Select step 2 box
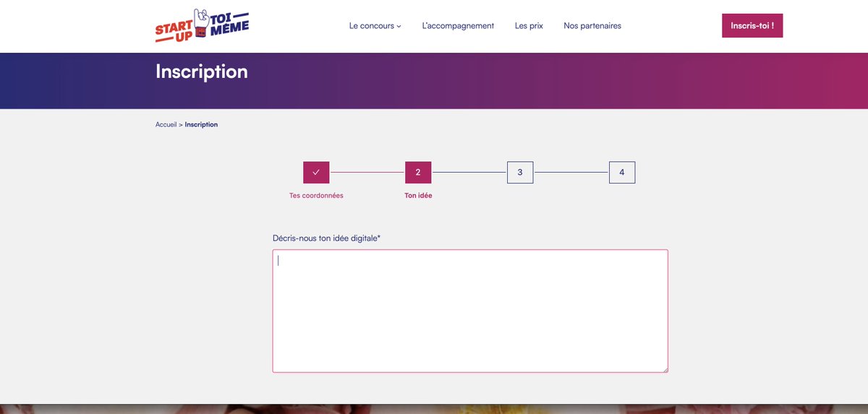Image resolution: width=868 pixels, height=414 pixels. point(418,173)
